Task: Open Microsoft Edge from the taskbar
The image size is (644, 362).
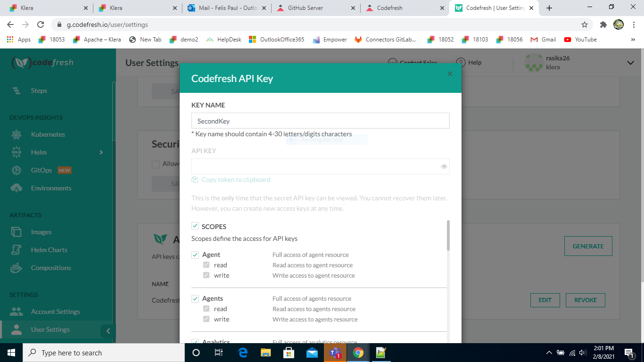Action: tap(243, 353)
